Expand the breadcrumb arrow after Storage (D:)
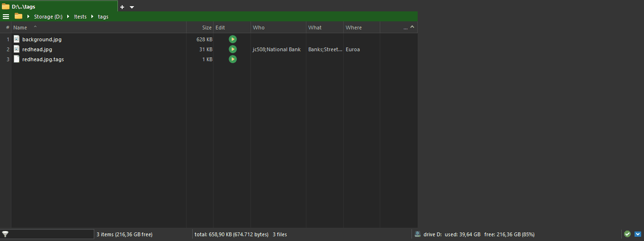The width and height of the screenshot is (644, 241). pos(68,17)
